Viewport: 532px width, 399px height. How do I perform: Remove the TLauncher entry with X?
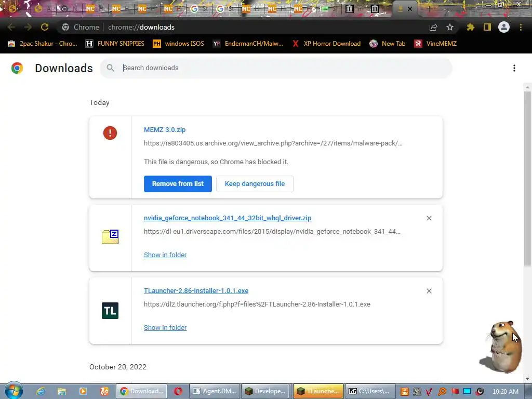pos(429,291)
